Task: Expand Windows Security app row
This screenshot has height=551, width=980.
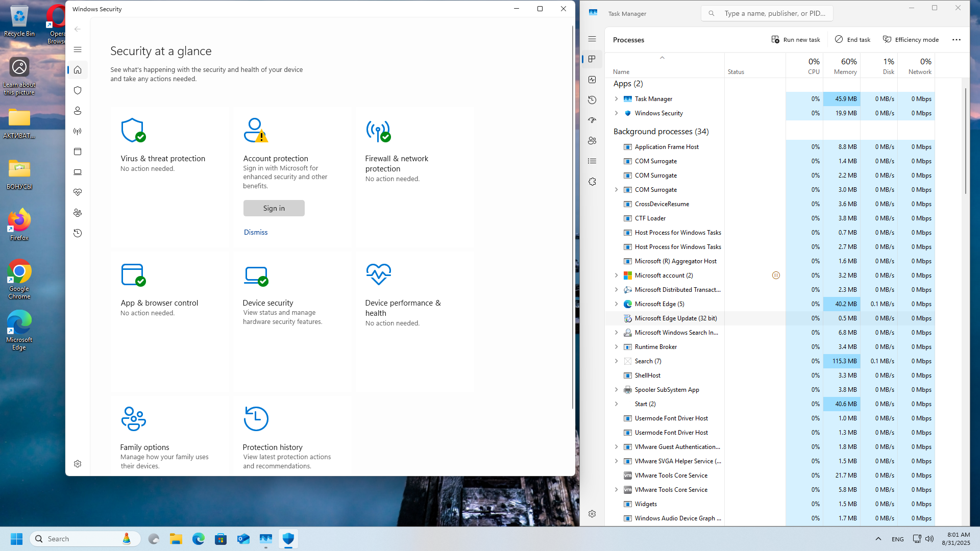Action: tap(616, 113)
